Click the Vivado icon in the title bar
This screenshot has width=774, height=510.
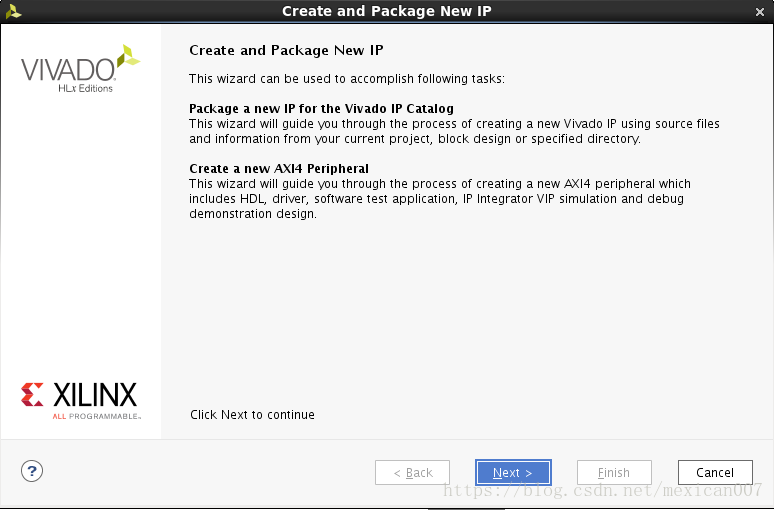coord(13,11)
